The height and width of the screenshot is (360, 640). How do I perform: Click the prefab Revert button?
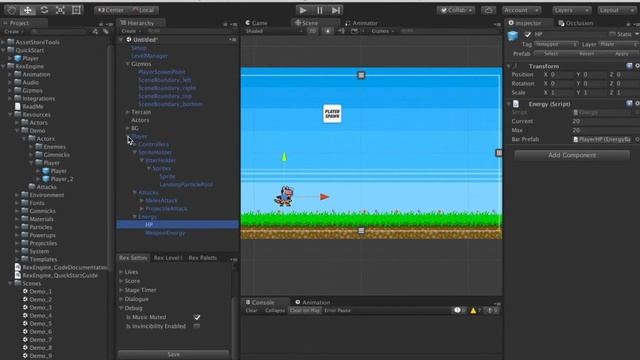click(x=587, y=54)
